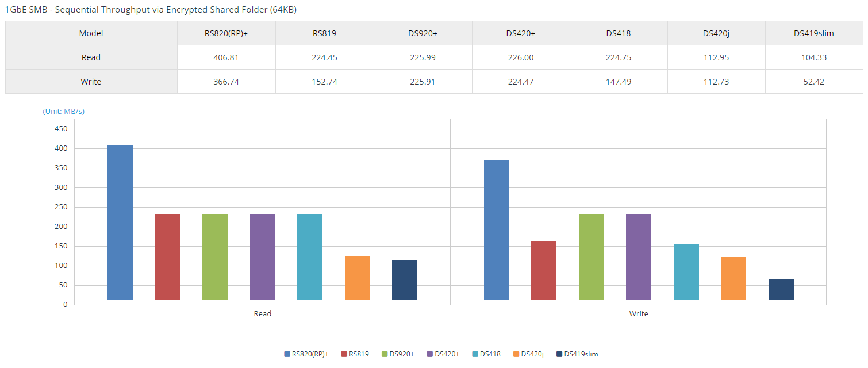
Task: Click the navy DS419slim bar in the Write group
Action: [x=781, y=289]
